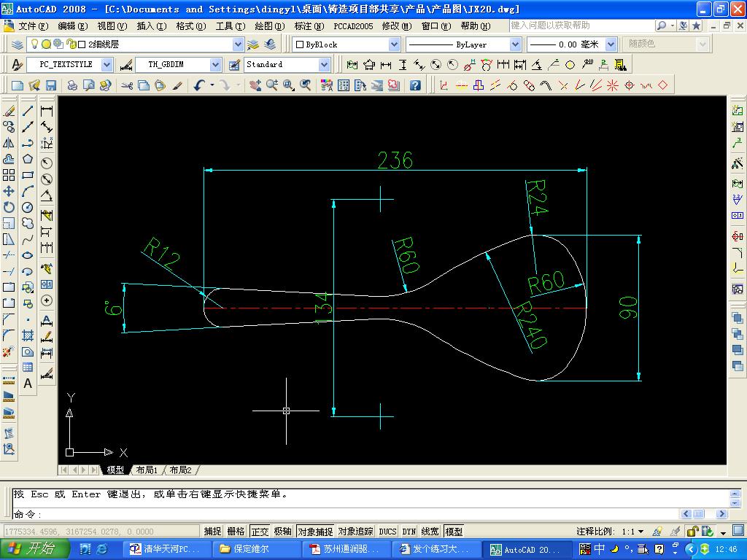Expand the 注释比例 1:1 scale dropdown
The image size is (747, 560).
pyautogui.click(x=640, y=531)
